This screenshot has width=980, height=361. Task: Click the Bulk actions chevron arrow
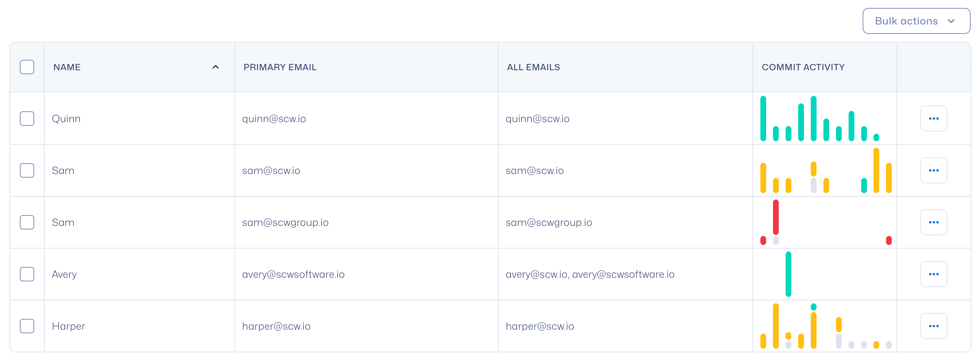pyautogui.click(x=951, y=21)
